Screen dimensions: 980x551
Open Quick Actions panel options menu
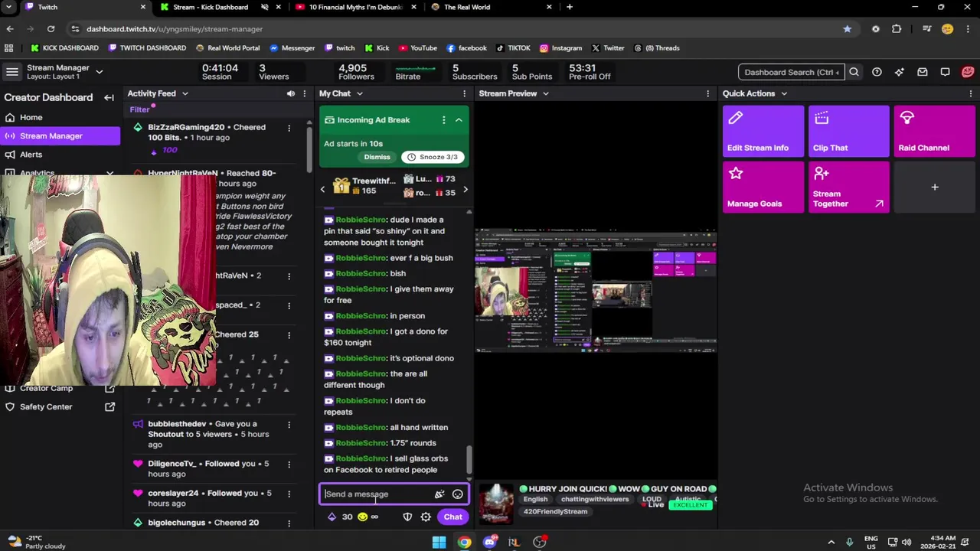click(x=972, y=93)
